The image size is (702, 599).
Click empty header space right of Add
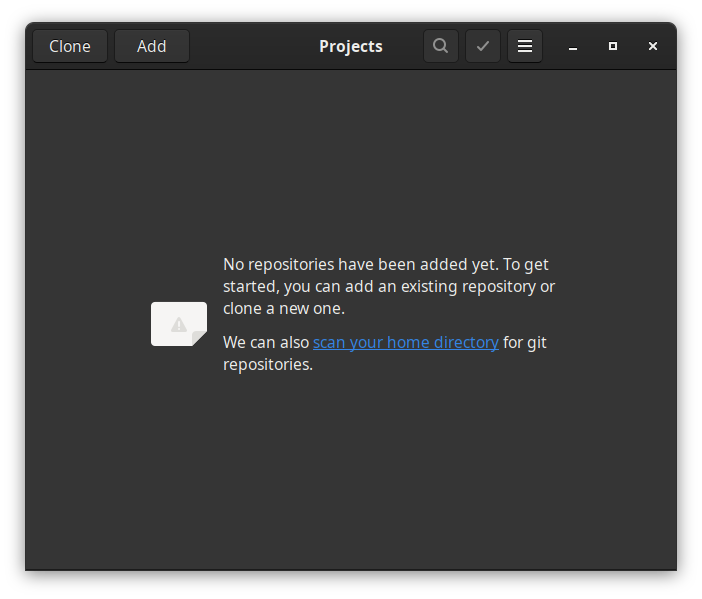pyautogui.click(x=250, y=46)
